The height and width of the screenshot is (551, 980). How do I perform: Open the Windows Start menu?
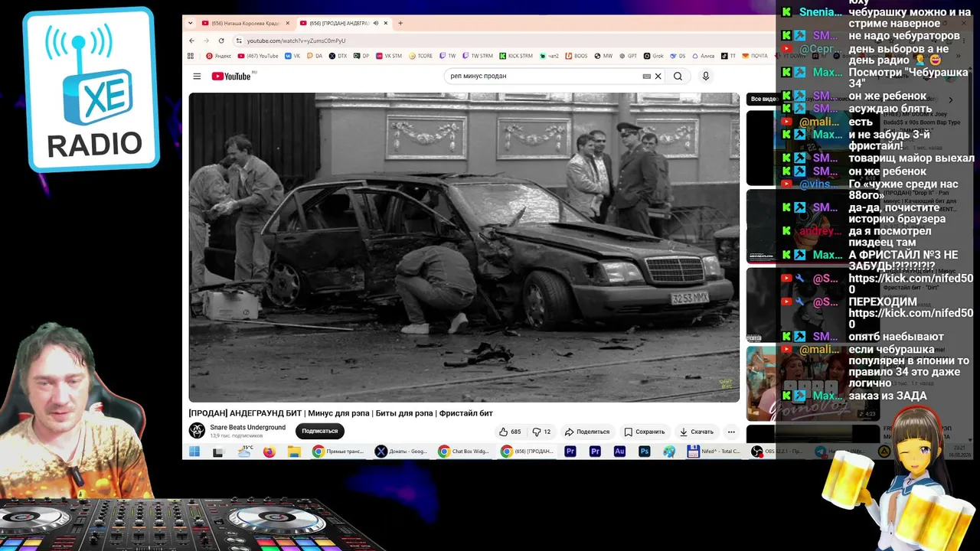coord(194,452)
